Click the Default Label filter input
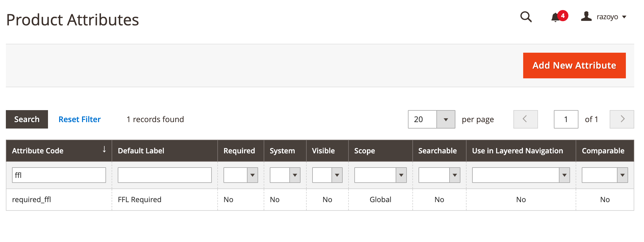This screenshot has width=644, height=242. coord(165,175)
